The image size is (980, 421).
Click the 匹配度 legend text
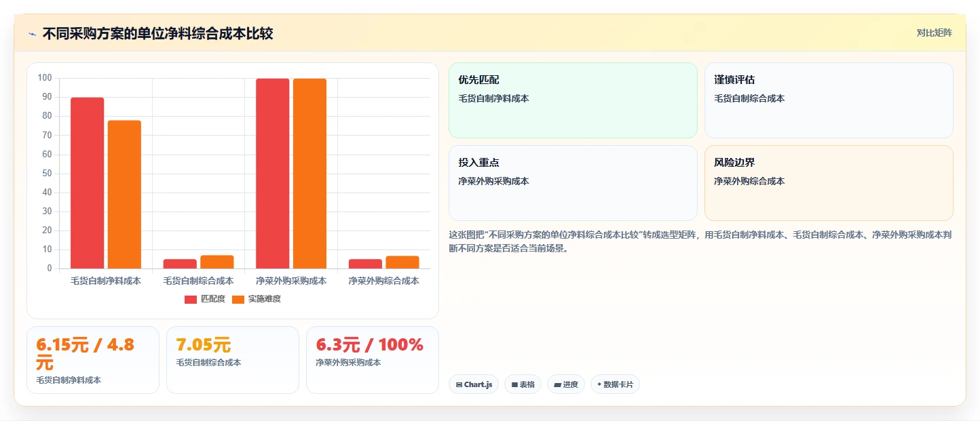(213, 299)
